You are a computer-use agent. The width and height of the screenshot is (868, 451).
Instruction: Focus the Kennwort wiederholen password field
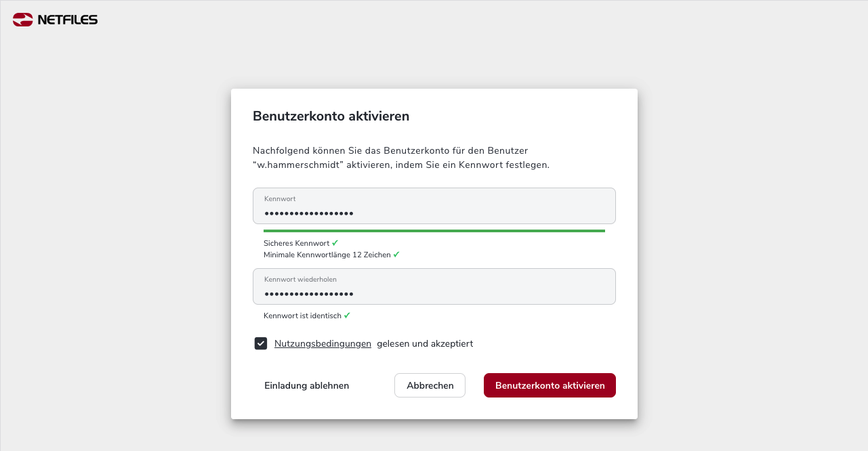click(x=434, y=286)
